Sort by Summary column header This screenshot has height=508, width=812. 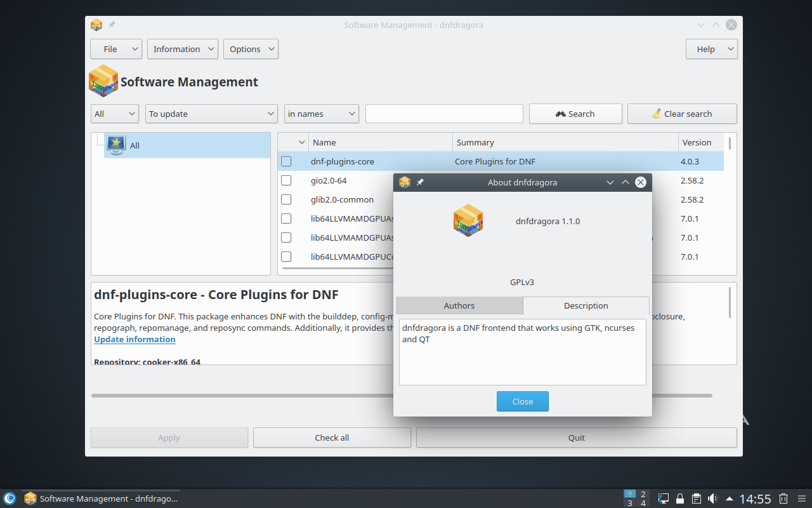pyautogui.click(x=565, y=142)
